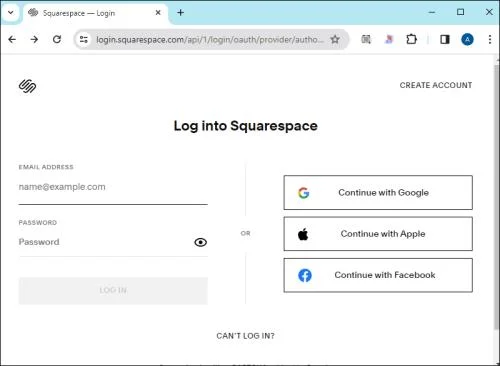500x366 pixels.
Task: Toggle the browser side panel icon
Action: (x=445, y=39)
